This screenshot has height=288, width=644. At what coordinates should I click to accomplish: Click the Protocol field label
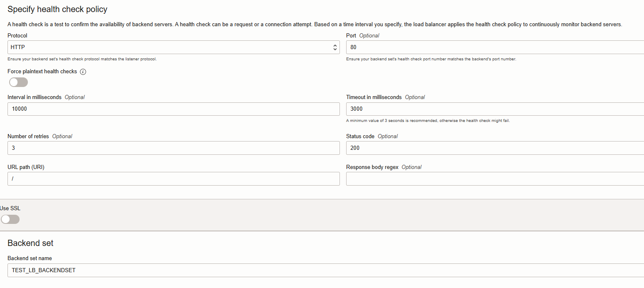(17, 36)
